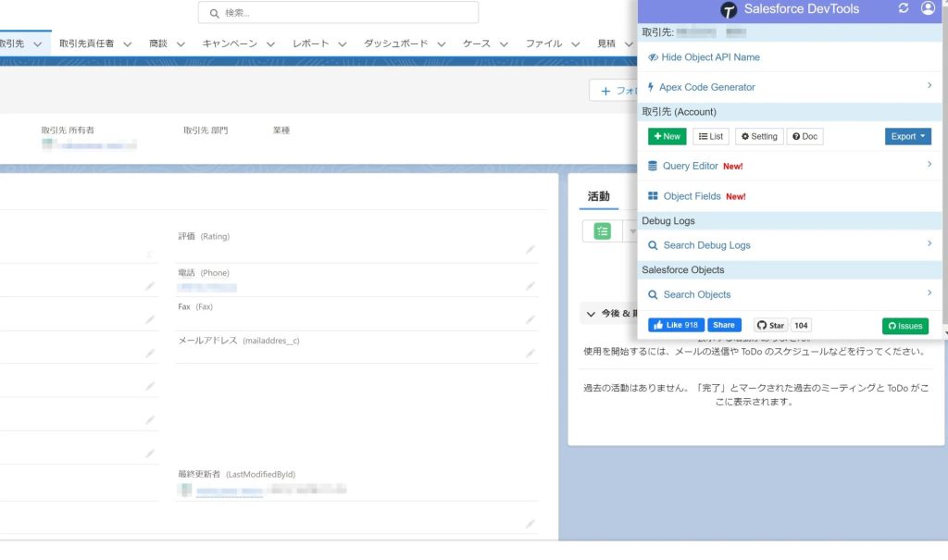Open the 取引先責任者 dropdown chevron
This screenshot has width=948, height=560.
[x=128, y=44]
